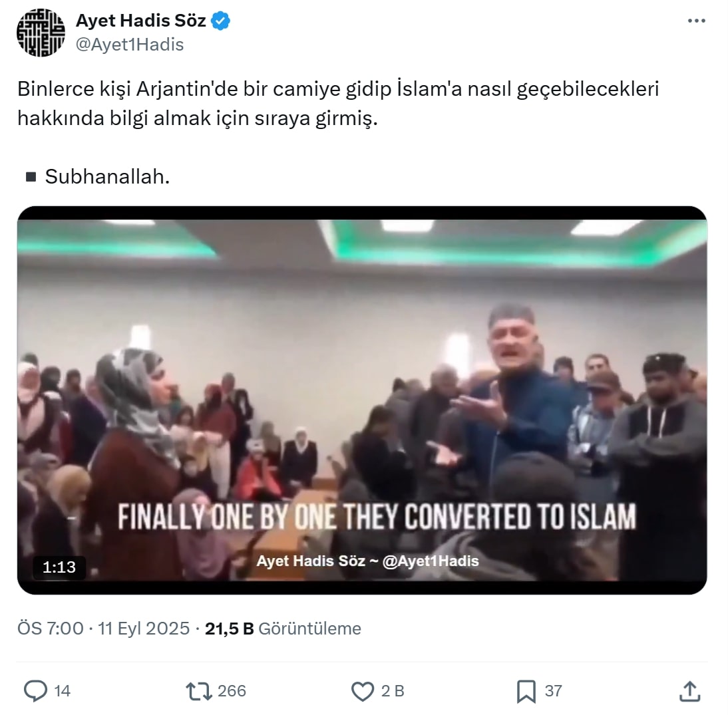Click the reply speech bubble icon

(35, 691)
